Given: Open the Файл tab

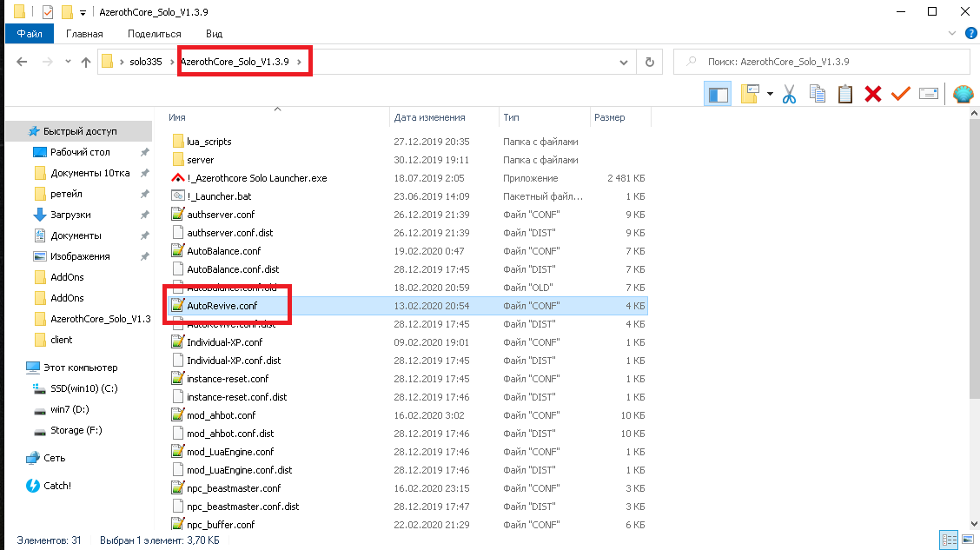Looking at the screenshot, I should [x=30, y=34].
